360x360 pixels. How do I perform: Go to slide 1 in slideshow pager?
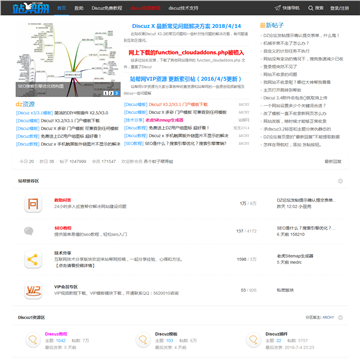(105, 93)
